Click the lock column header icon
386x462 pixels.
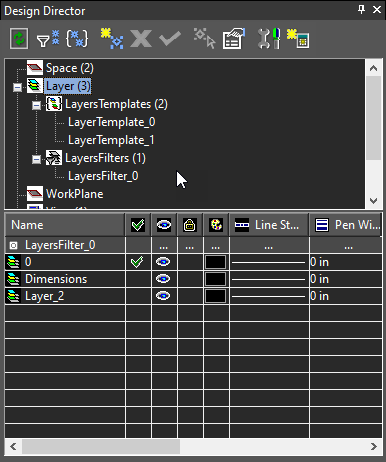coord(190,225)
